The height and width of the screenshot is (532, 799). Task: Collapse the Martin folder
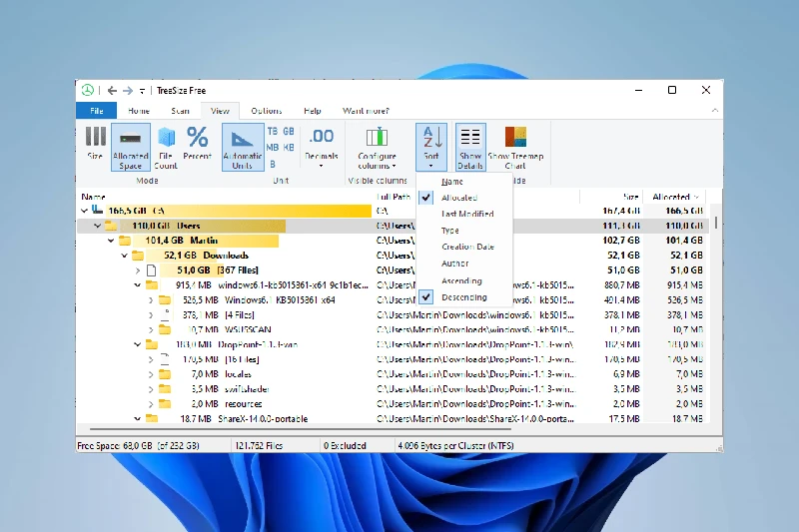(x=111, y=241)
